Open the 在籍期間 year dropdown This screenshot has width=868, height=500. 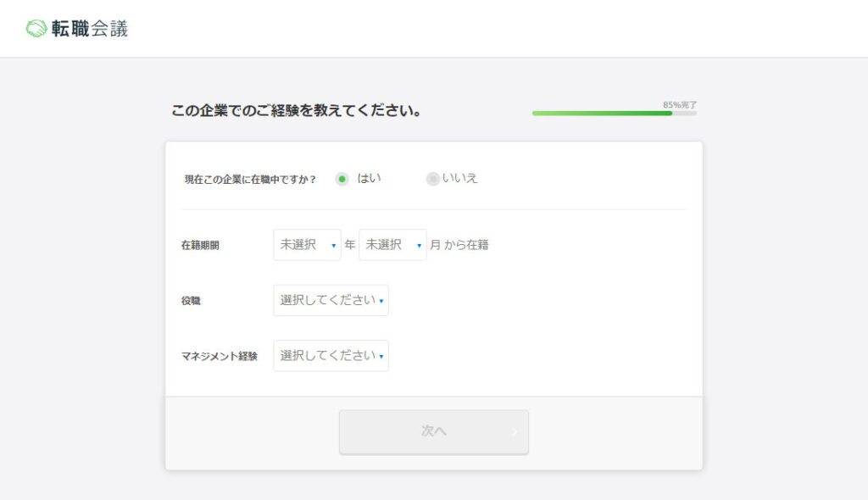pos(307,245)
